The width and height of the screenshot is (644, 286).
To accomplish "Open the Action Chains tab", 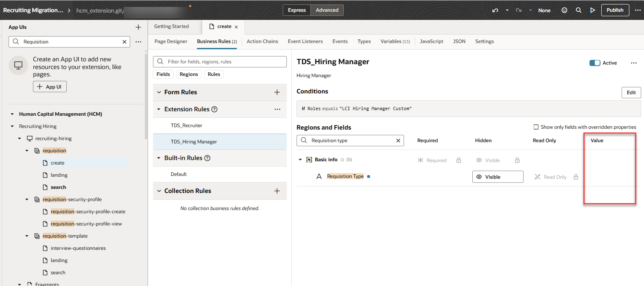I will click(x=262, y=41).
